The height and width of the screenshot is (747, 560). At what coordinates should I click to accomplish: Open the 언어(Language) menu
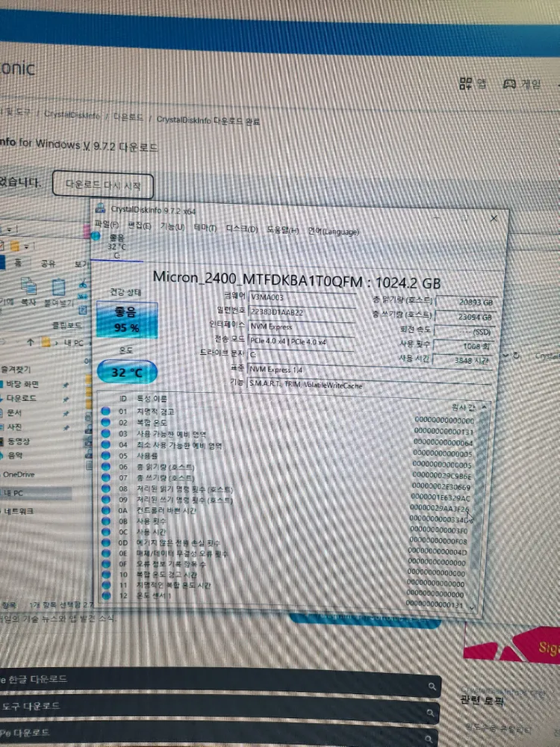pyautogui.click(x=333, y=232)
